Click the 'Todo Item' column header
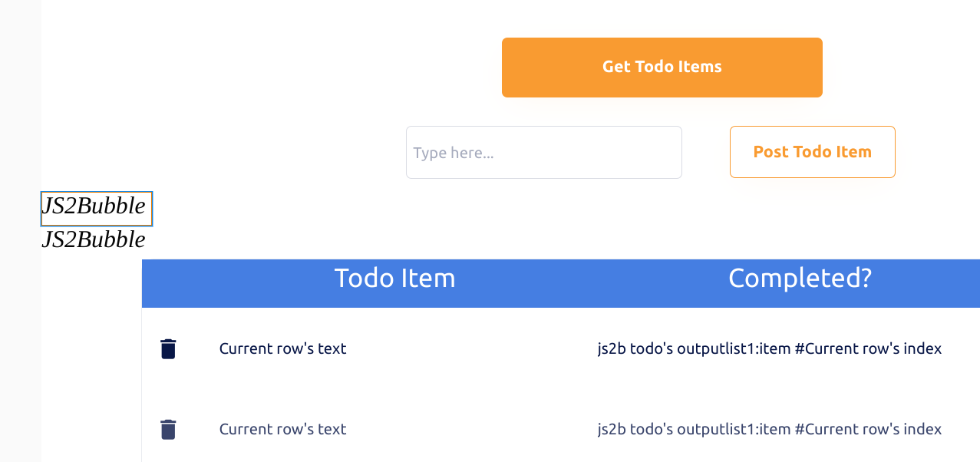This screenshot has width=980, height=462. (394, 278)
